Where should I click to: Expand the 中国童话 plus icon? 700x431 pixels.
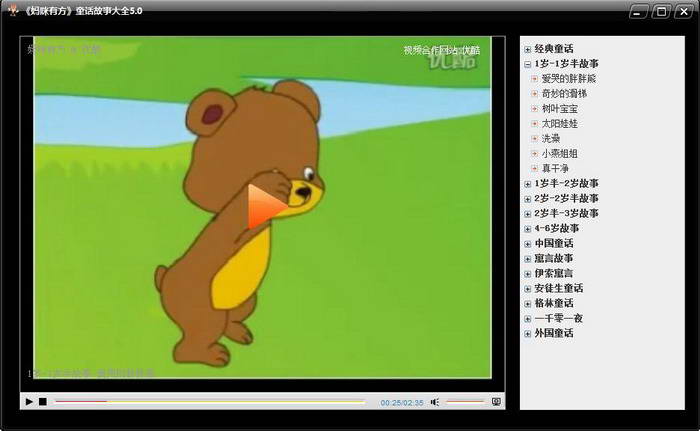click(x=527, y=244)
